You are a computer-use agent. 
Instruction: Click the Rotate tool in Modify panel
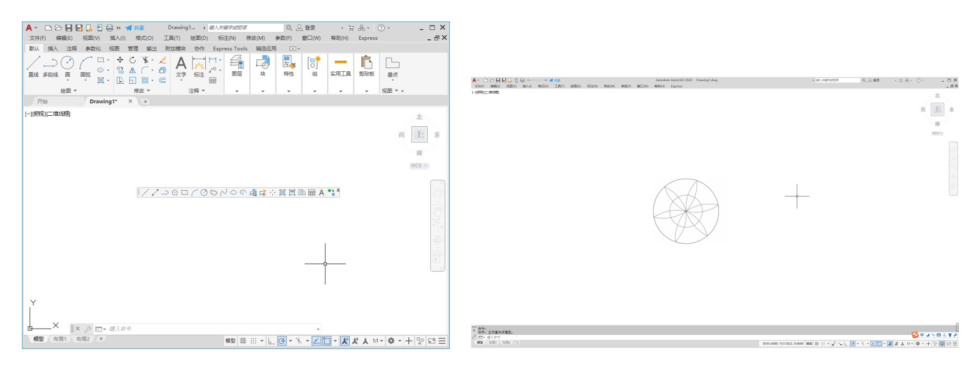pyautogui.click(x=132, y=60)
